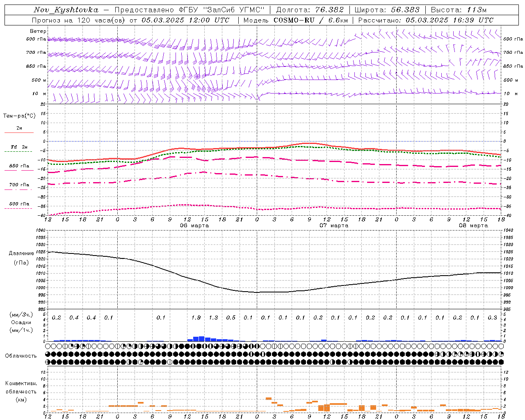Click the "1.3" precipitation total value
The height and width of the screenshot is (420, 525).
213,317
